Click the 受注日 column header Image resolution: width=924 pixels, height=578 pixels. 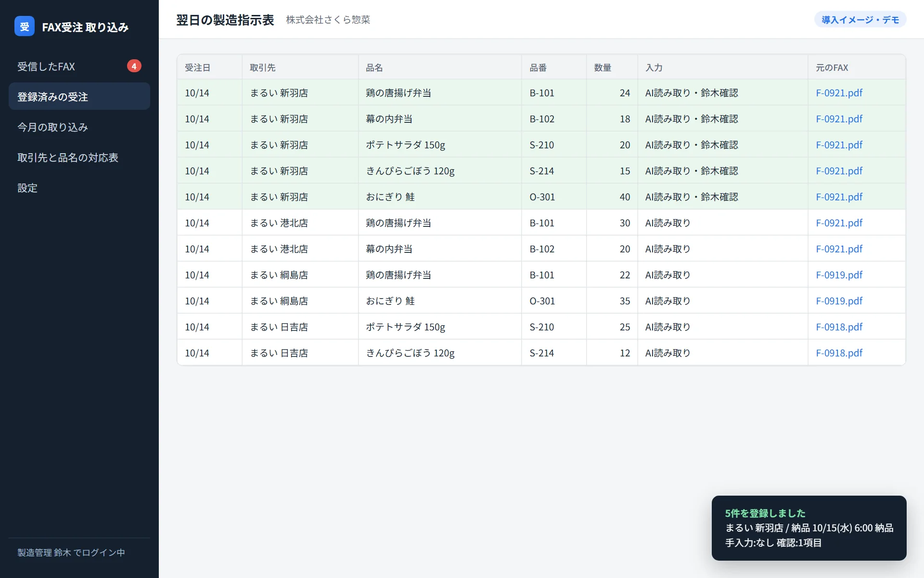[x=209, y=67]
